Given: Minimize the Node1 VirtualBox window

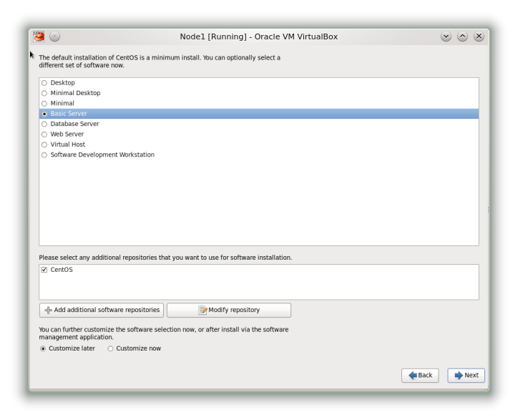Looking at the screenshot, I should coord(446,36).
